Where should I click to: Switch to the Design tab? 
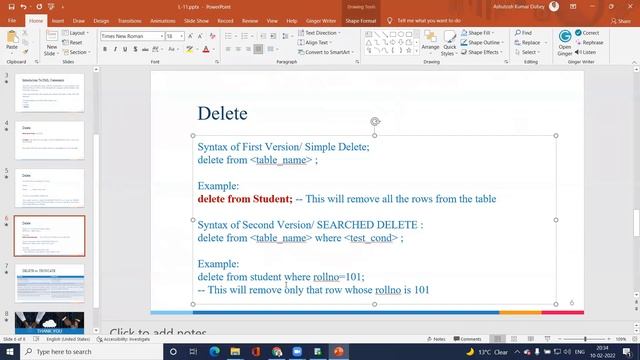[x=101, y=20]
